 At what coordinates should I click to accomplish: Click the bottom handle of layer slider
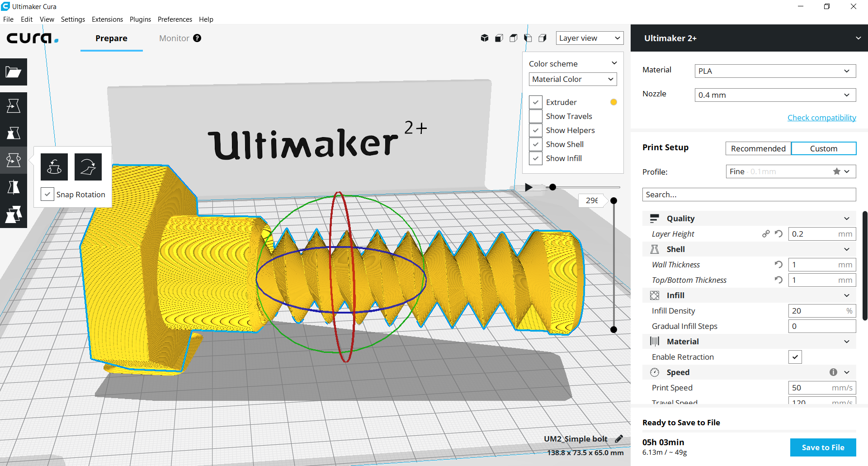[613, 329]
